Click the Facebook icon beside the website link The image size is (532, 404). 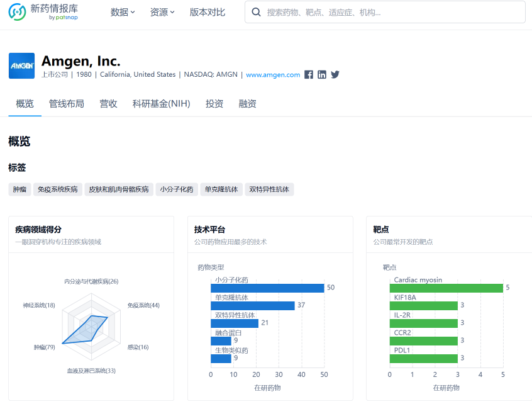pyautogui.click(x=309, y=74)
